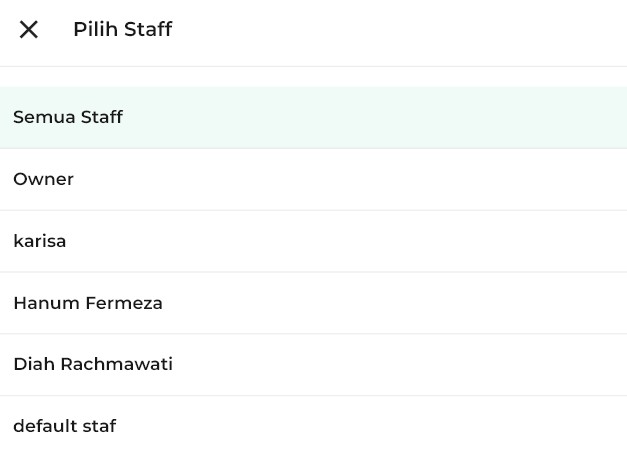Select the default staf entry

click(65, 426)
